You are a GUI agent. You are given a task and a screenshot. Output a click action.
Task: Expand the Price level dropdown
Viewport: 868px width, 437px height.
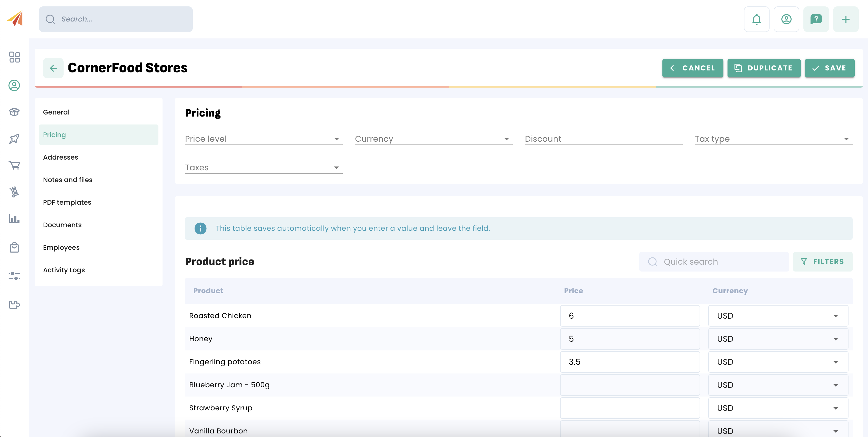(264, 139)
